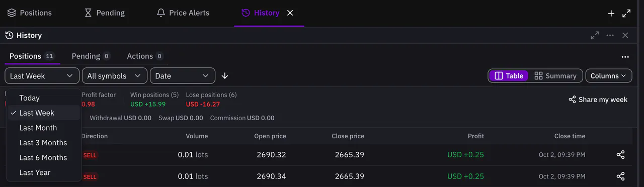This screenshot has width=644, height=187.
Task: Choose Last 3 Months option
Action: click(x=43, y=143)
